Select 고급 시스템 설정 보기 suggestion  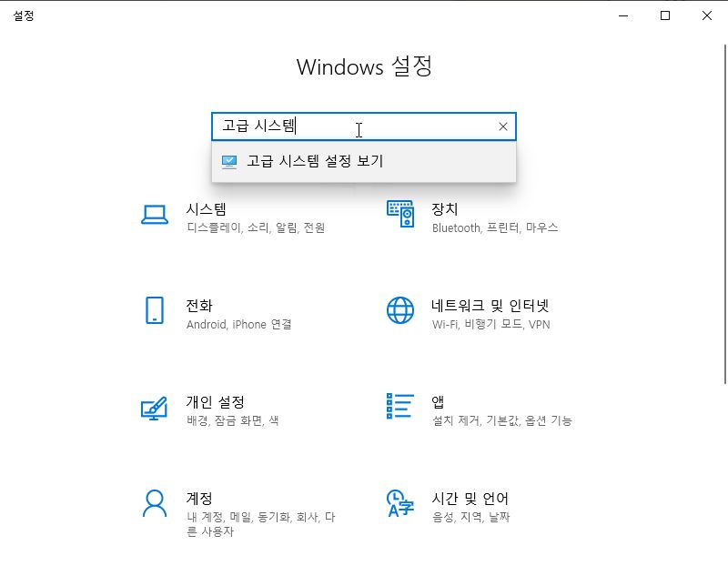(x=363, y=162)
